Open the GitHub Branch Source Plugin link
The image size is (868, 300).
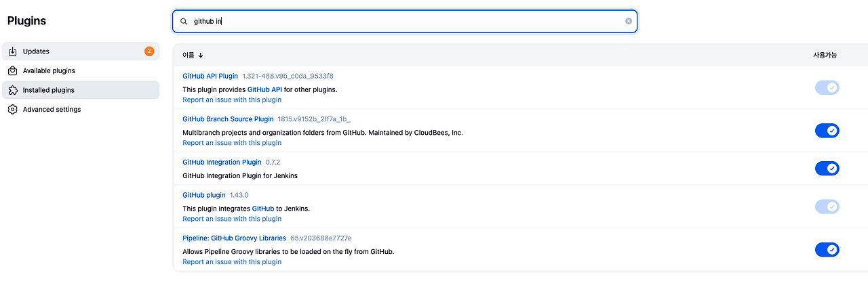click(x=228, y=119)
